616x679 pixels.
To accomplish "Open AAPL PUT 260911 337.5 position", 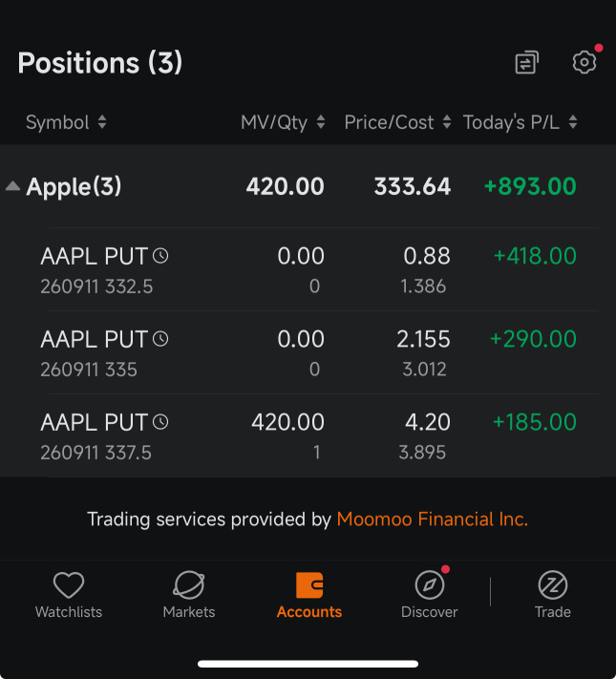I will 308,435.
